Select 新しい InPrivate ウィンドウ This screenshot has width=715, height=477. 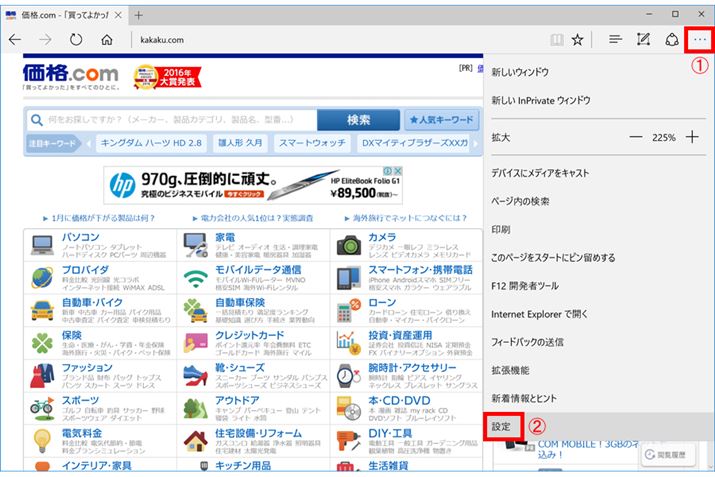[541, 100]
